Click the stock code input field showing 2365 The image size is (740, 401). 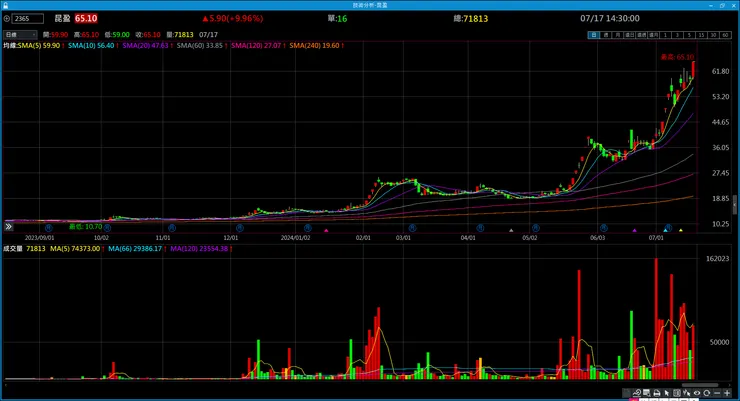(27, 18)
